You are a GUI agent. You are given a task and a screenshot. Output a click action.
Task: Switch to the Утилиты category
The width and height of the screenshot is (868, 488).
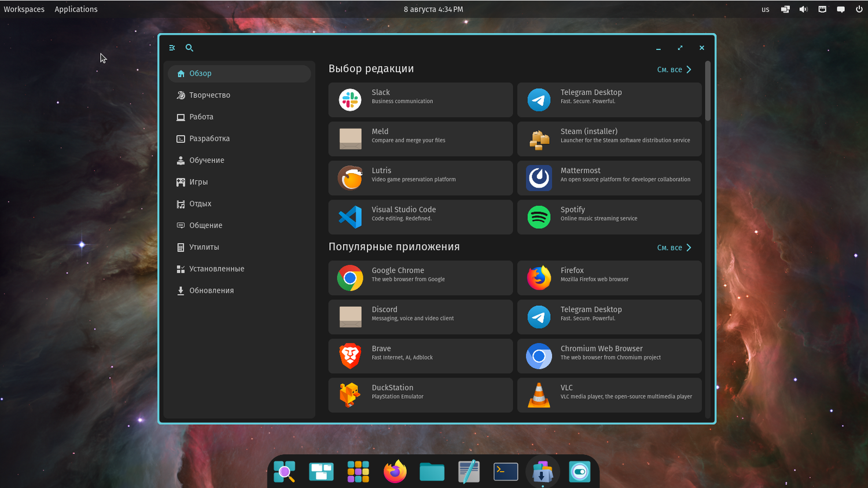tap(239, 247)
